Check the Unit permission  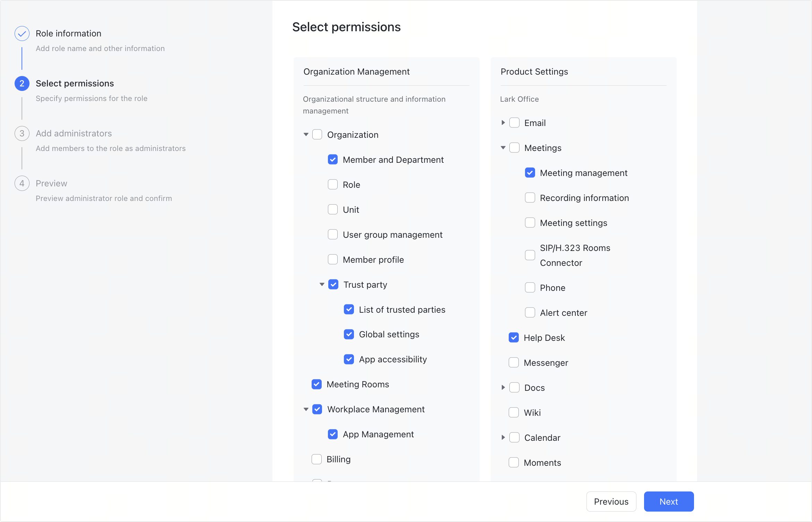click(x=333, y=209)
